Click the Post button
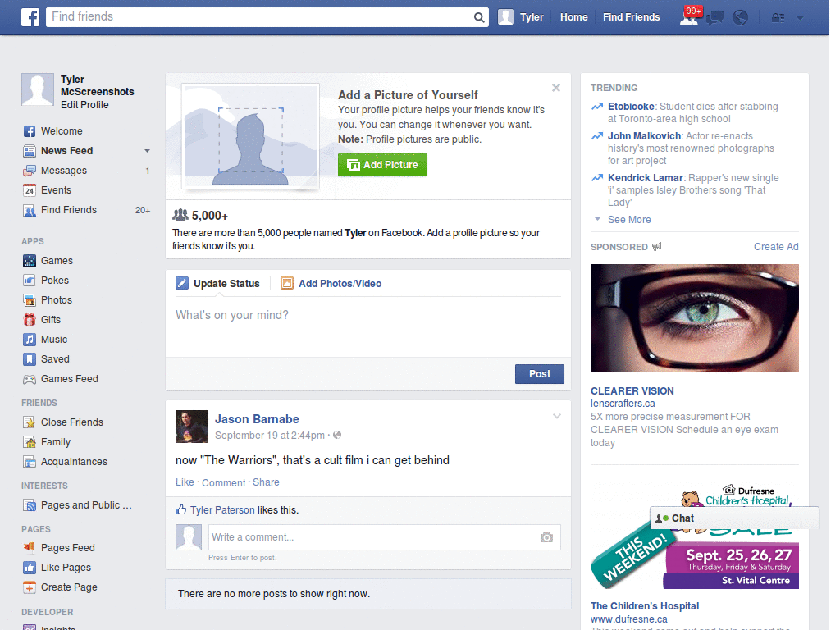This screenshot has width=840, height=630. pos(540,374)
